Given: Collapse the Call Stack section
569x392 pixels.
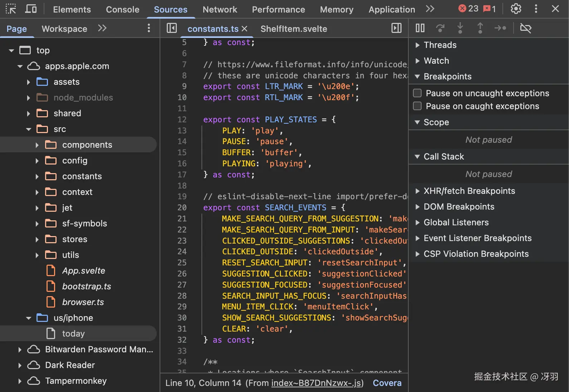Looking at the screenshot, I should (x=417, y=157).
